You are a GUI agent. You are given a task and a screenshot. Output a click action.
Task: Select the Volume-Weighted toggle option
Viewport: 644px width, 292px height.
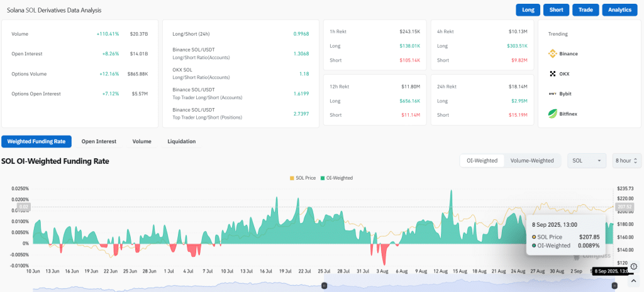(x=532, y=161)
